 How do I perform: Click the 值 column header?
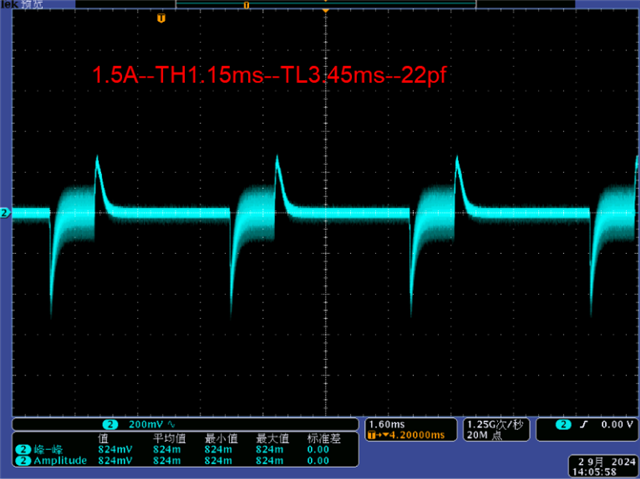103,439
